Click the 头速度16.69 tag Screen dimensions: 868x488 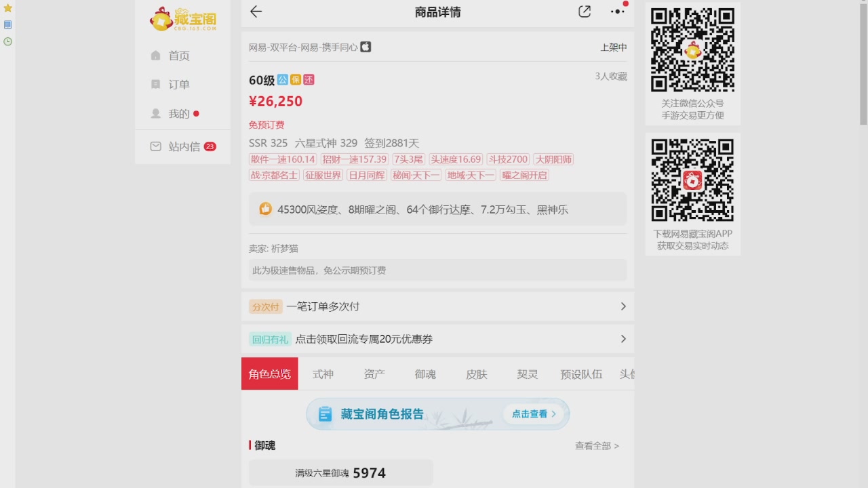coord(456,159)
